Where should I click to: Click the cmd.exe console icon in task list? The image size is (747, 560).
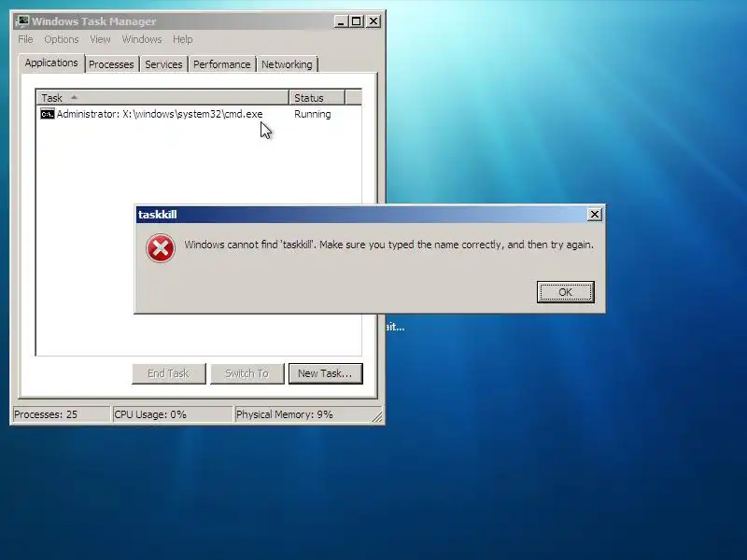(x=48, y=114)
